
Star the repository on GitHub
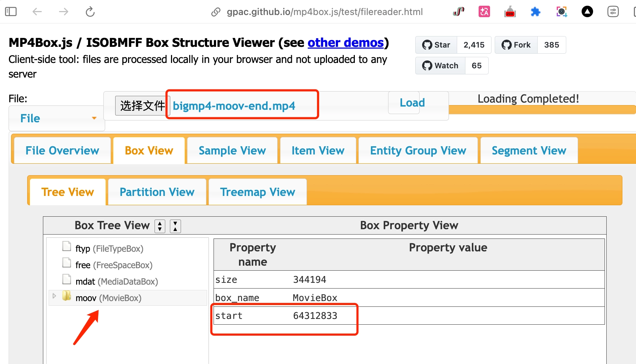tap(436, 45)
